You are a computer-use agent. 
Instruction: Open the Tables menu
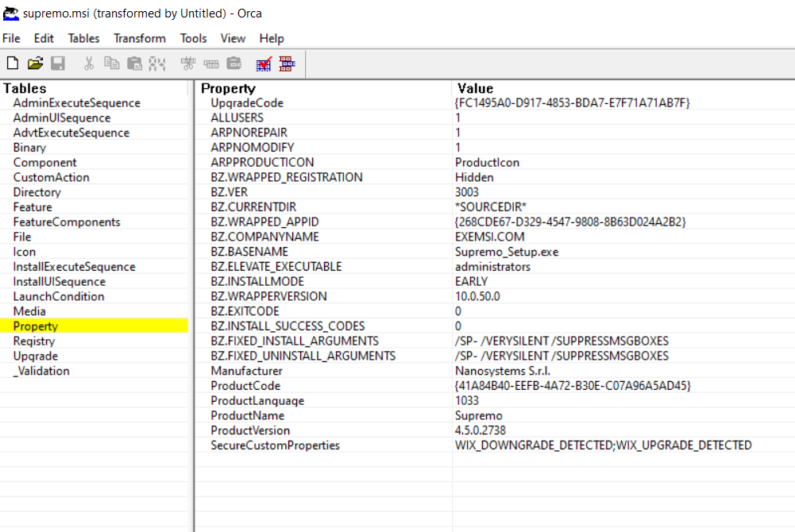coord(83,38)
